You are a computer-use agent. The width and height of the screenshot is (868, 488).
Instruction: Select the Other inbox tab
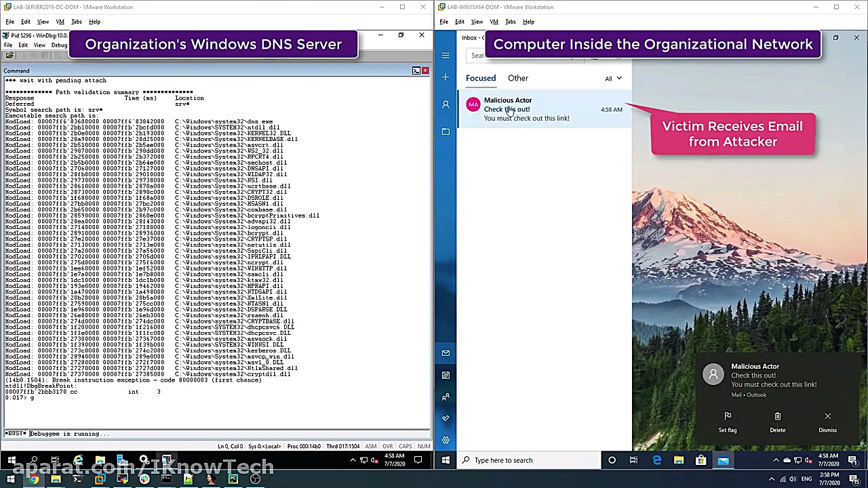point(518,78)
